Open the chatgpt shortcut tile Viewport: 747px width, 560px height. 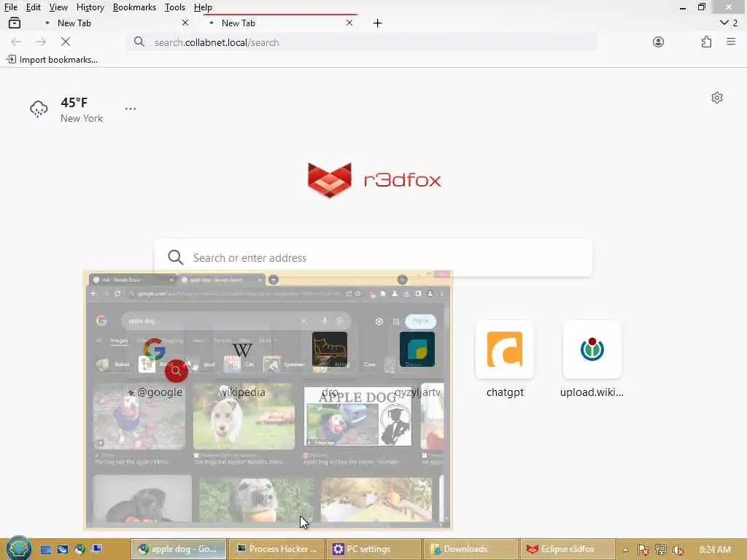click(505, 359)
